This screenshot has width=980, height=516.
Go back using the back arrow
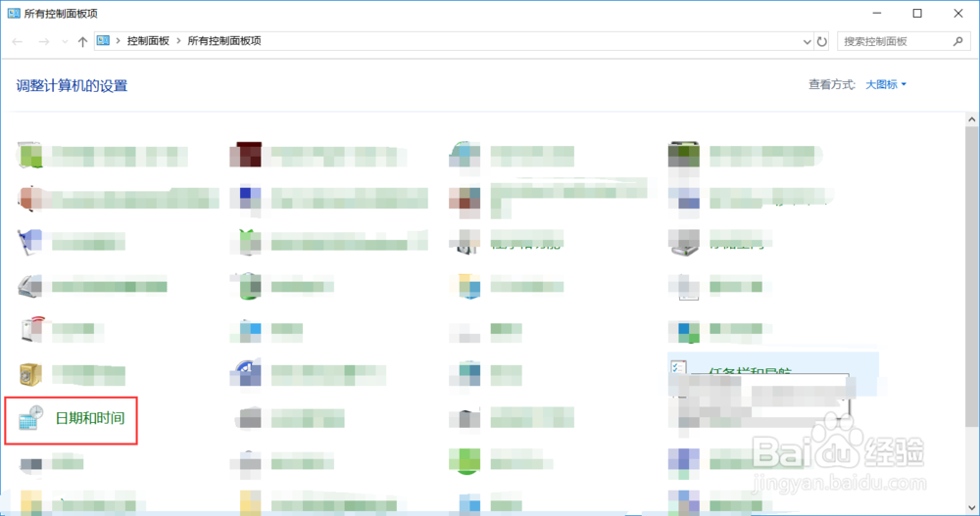18,41
